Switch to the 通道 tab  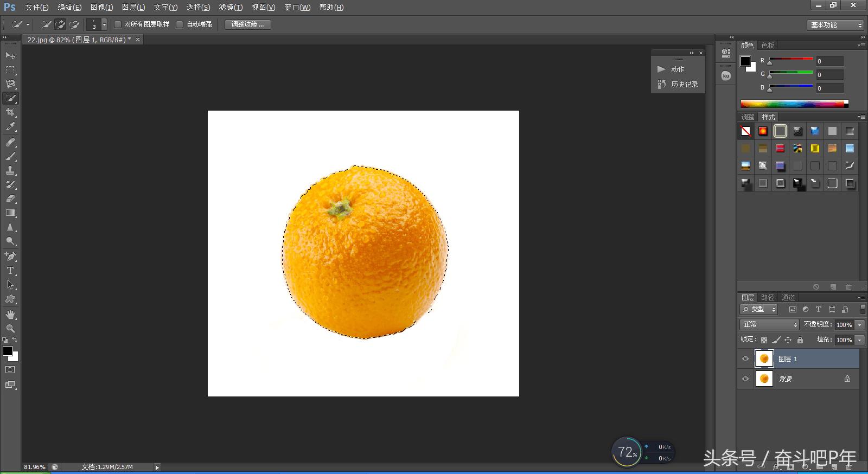tap(788, 297)
